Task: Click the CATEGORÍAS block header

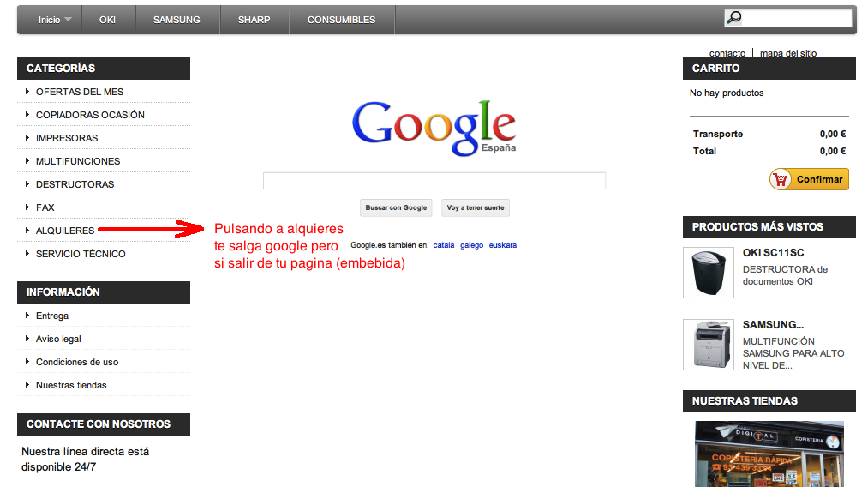Action: click(104, 69)
